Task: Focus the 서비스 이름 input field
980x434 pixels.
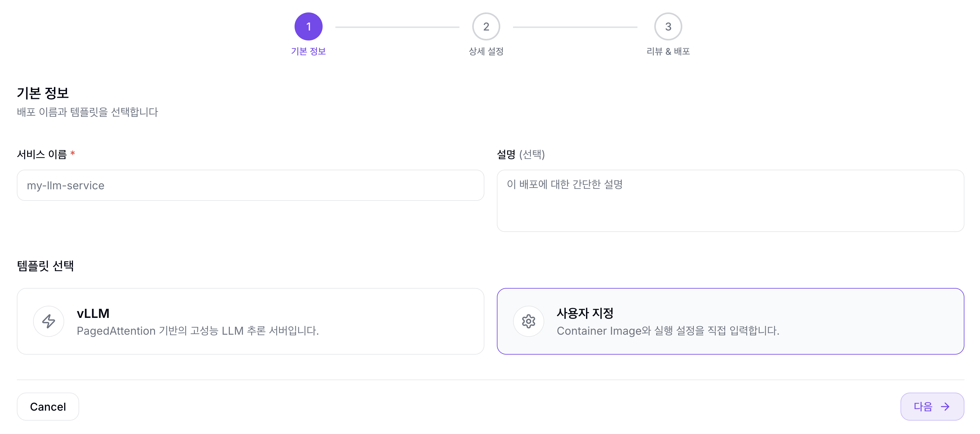Action: pos(250,185)
